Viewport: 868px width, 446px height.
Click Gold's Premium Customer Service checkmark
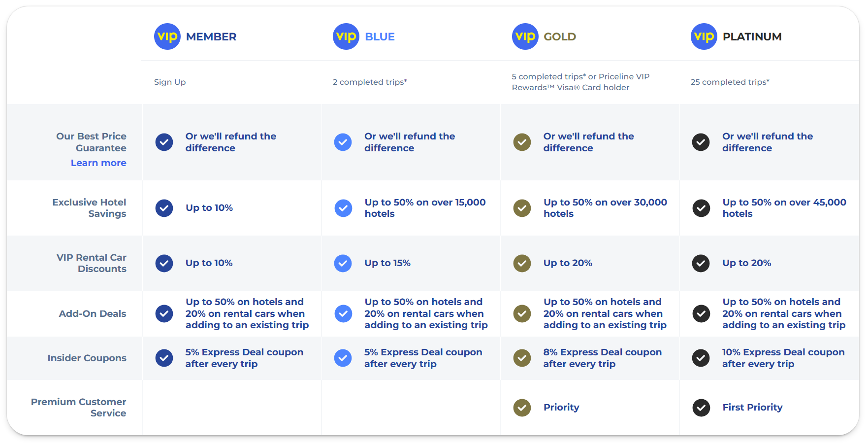click(522, 408)
